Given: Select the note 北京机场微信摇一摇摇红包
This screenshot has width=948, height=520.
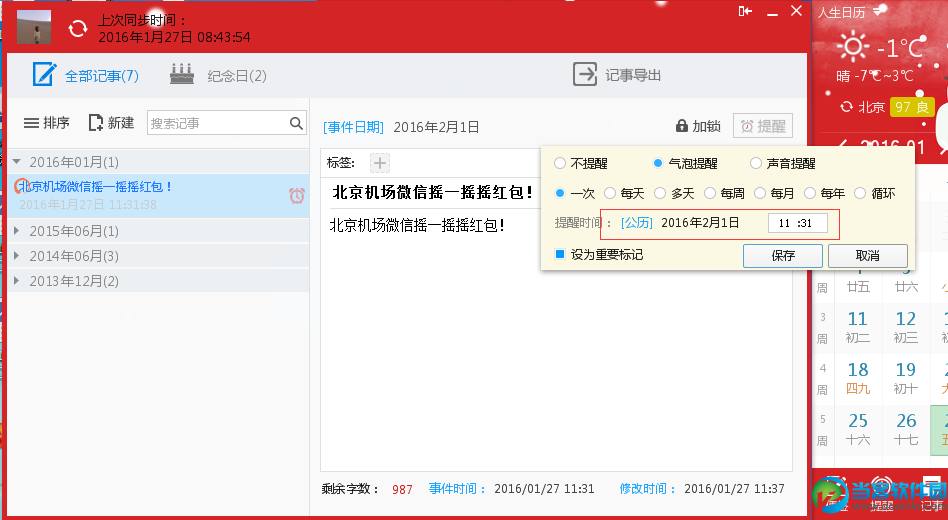Looking at the screenshot, I should click(158, 195).
